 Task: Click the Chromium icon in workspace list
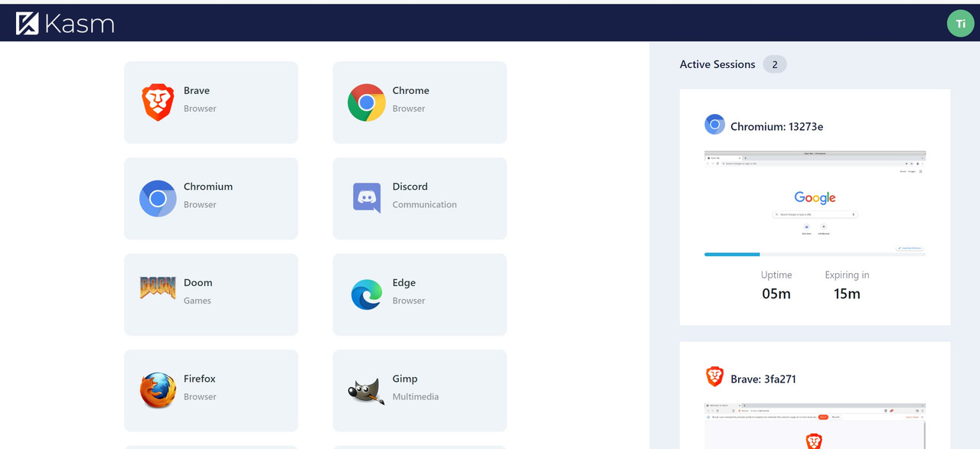coord(158,199)
